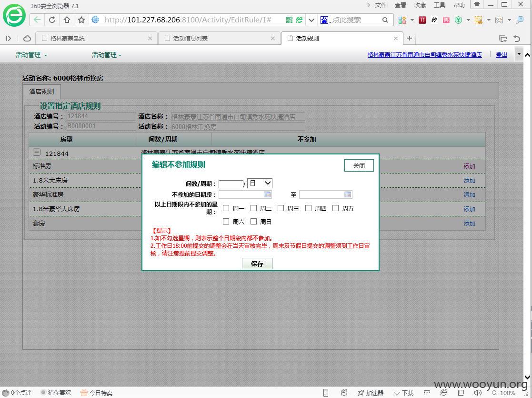The image size is (532, 398).
Task: Reload the page with refresh icon
Action: tap(52, 20)
